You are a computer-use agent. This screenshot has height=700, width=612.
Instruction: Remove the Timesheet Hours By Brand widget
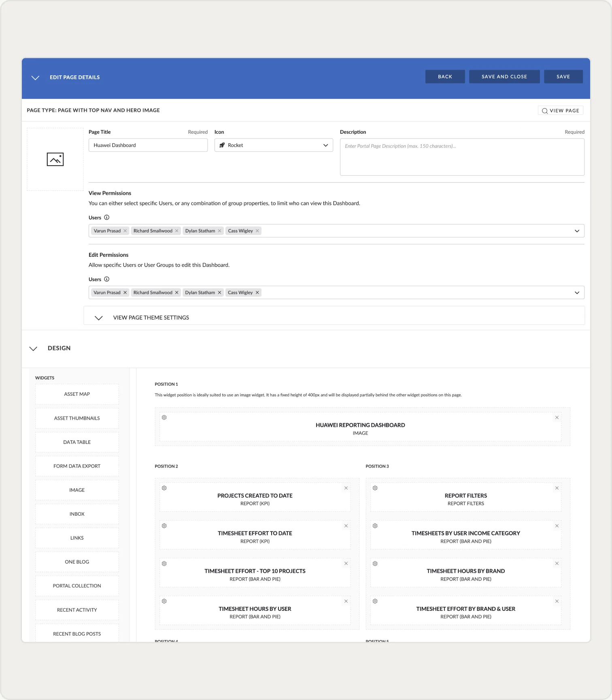tap(557, 563)
